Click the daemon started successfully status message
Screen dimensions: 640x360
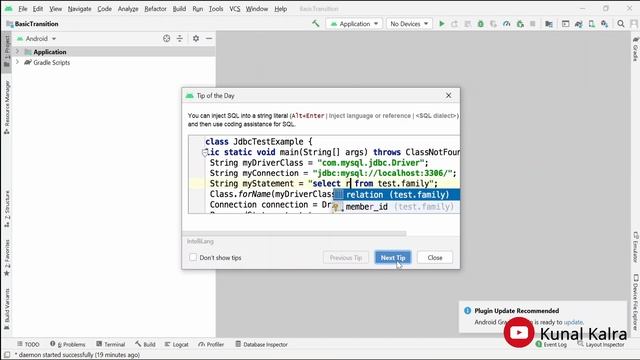tap(78, 355)
